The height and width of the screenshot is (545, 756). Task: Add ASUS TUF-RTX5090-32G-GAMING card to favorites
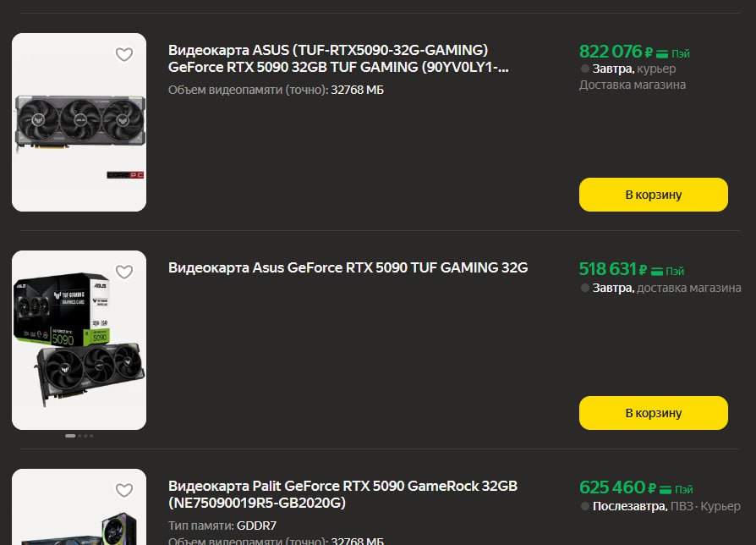tap(124, 55)
